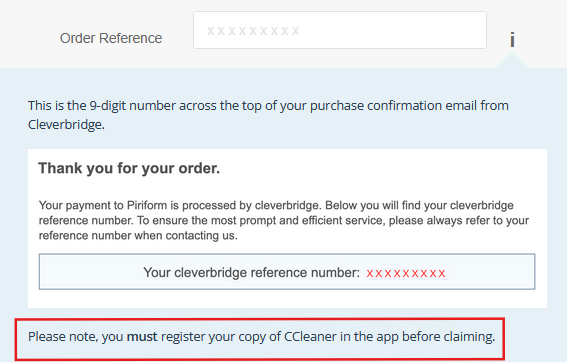Image resolution: width=567 pixels, height=362 pixels.
Task: Click the tooltip pointer arrow below info icon
Action: 512,60
